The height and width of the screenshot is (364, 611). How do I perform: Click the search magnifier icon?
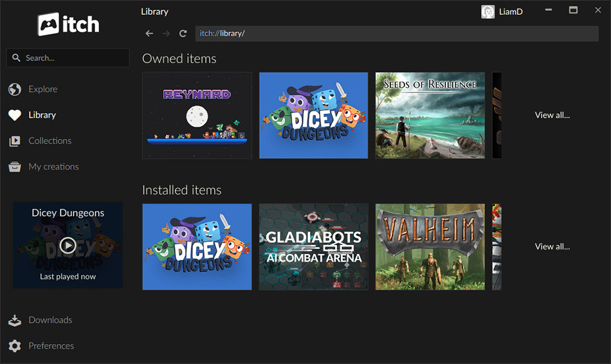[16, 58]
